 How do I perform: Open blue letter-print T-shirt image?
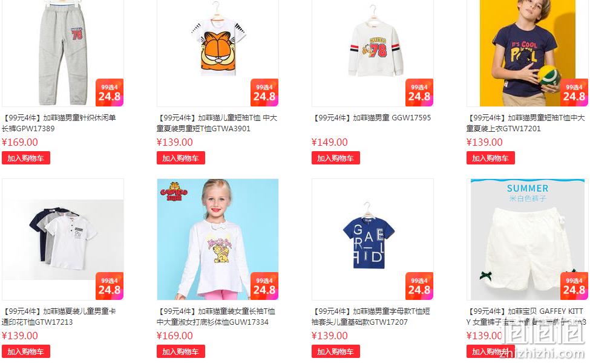coord(373,239)
